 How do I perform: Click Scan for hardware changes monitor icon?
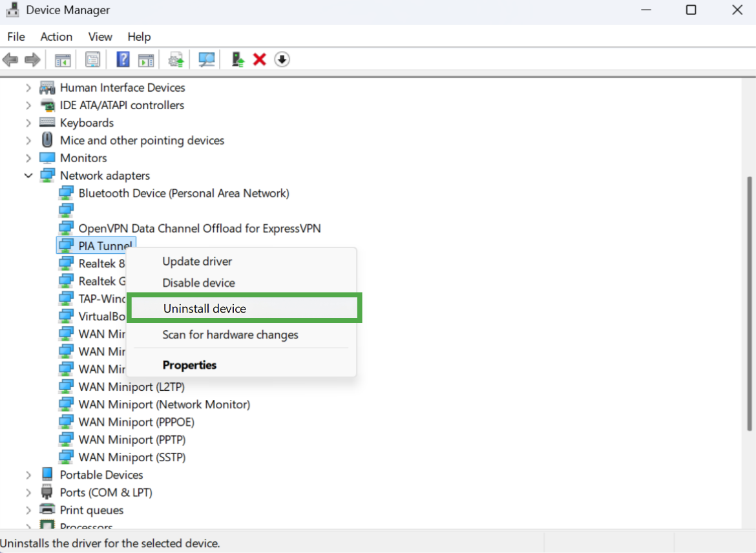(206, 60)
